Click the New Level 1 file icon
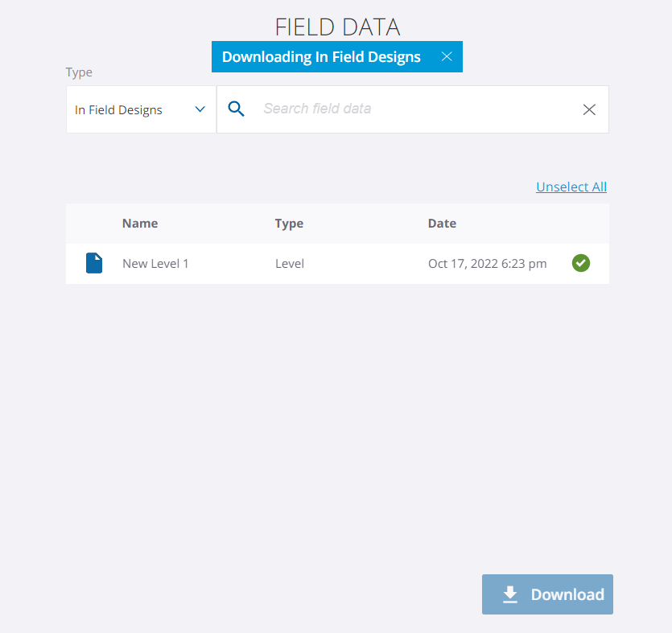This screenshot has height=633, width=672. pyautogui.click(x=94, y=263)
